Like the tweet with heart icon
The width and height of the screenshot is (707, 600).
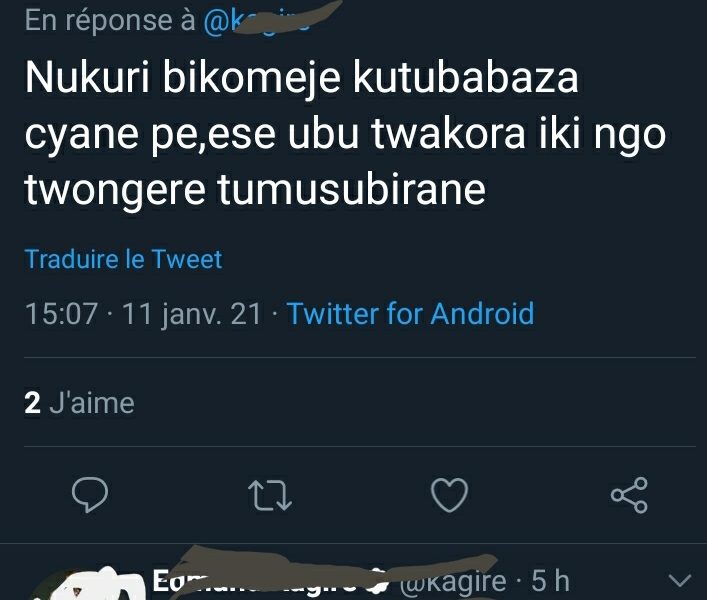450,495
